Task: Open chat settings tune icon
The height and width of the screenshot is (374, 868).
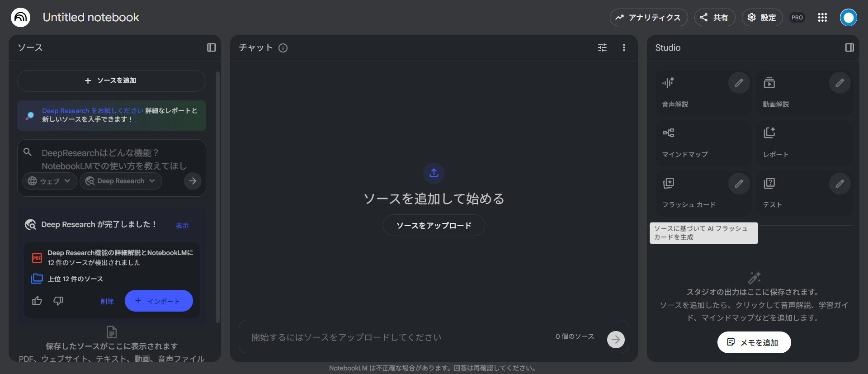Action: click(602, 47)
